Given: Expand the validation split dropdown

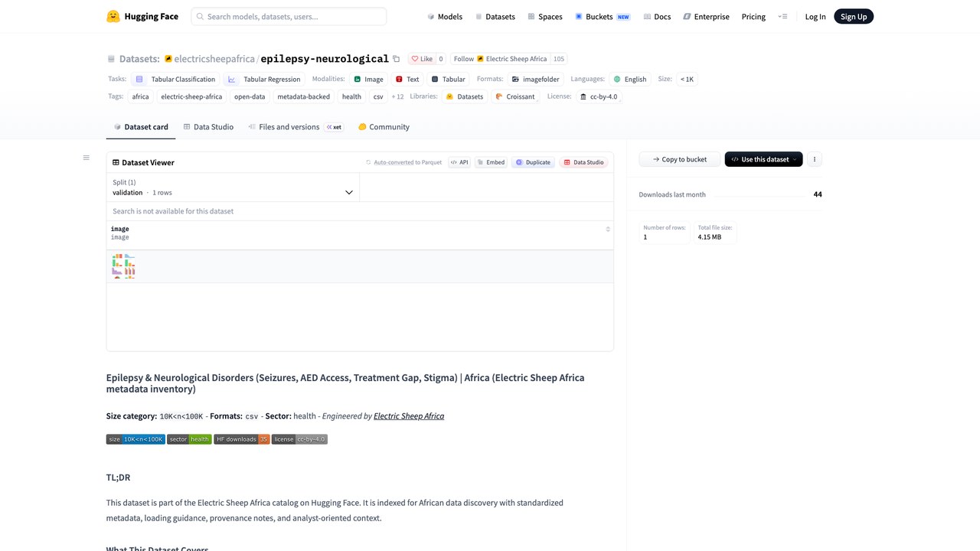Looking at the screenshot, I should pyautogui.click(x=233, y=187).
